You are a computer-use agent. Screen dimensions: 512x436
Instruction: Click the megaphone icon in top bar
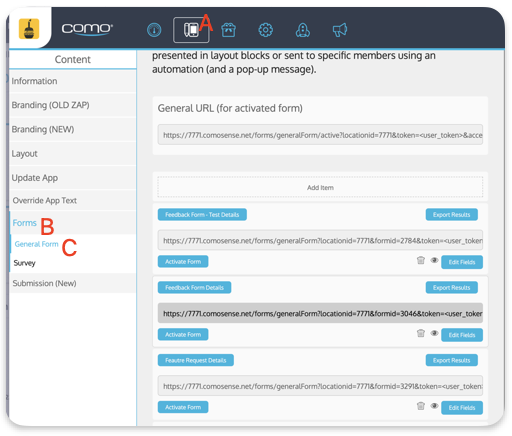click(x=340, y=30)
